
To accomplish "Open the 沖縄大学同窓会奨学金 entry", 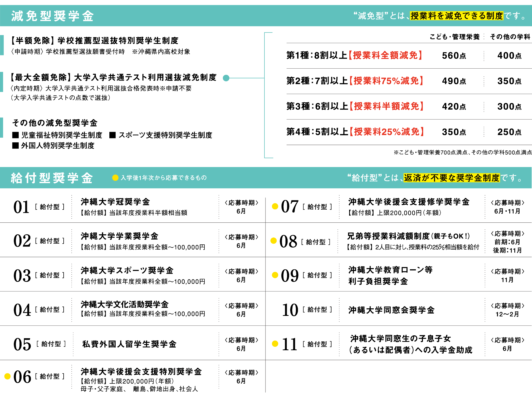I will [391, 310].
